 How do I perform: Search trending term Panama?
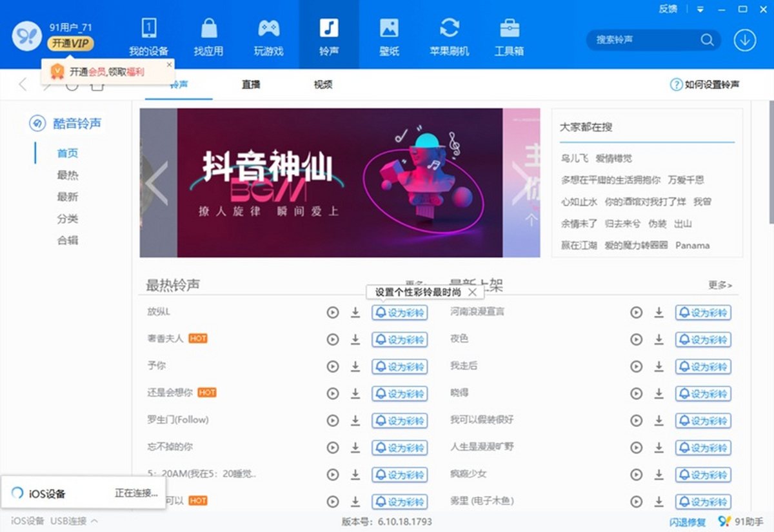tap(693, 246)
